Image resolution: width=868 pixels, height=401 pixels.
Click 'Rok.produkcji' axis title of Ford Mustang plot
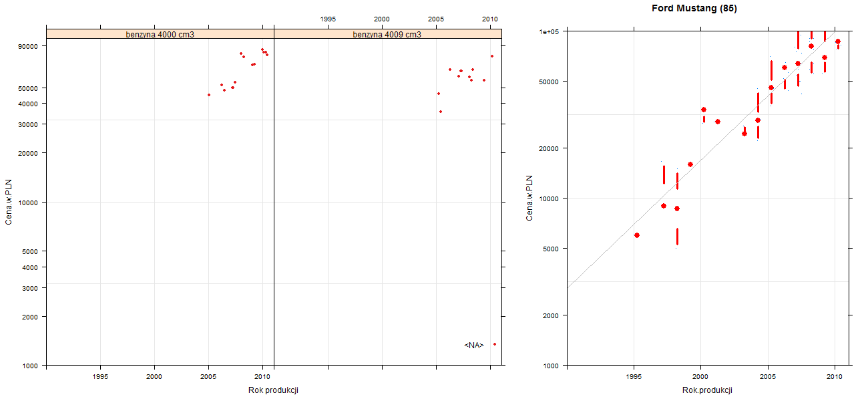point(707,390)
